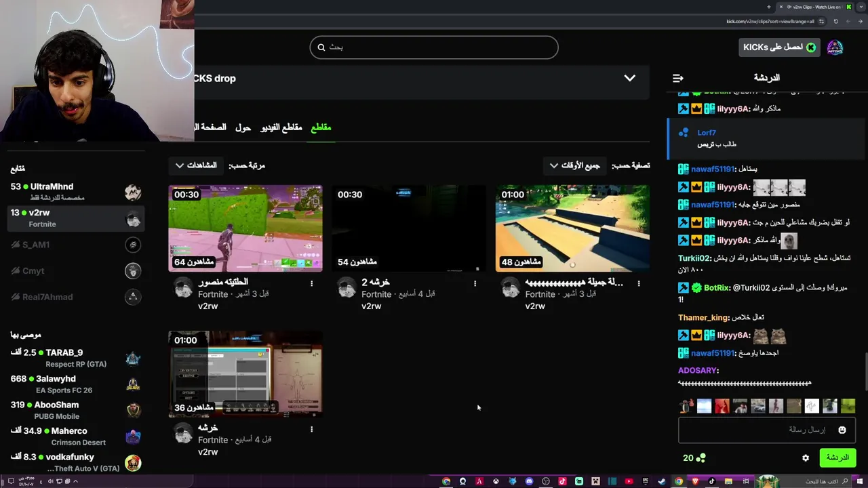Send message with green الدردشة button
This screenshot has width=868, height=488.
837,458
